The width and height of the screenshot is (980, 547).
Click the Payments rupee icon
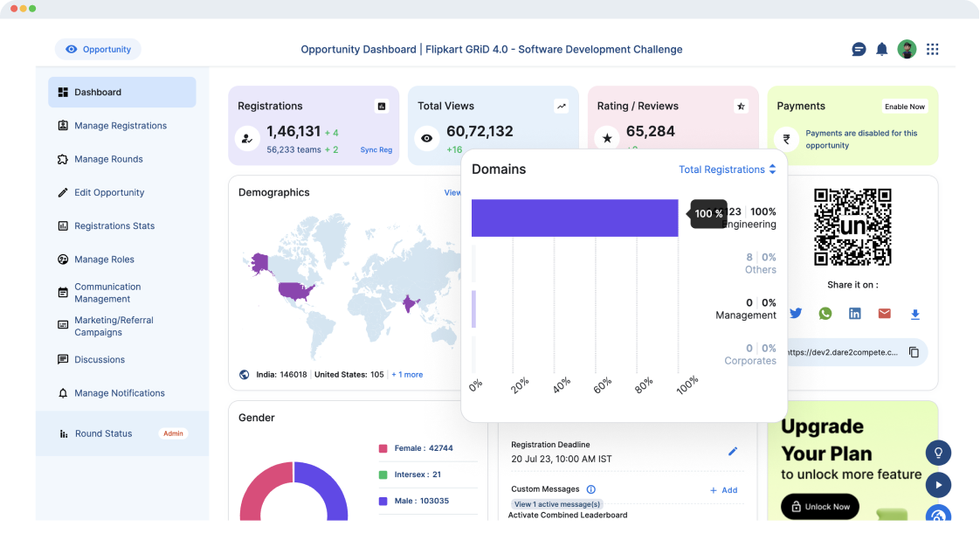click(x=786, y=139)
